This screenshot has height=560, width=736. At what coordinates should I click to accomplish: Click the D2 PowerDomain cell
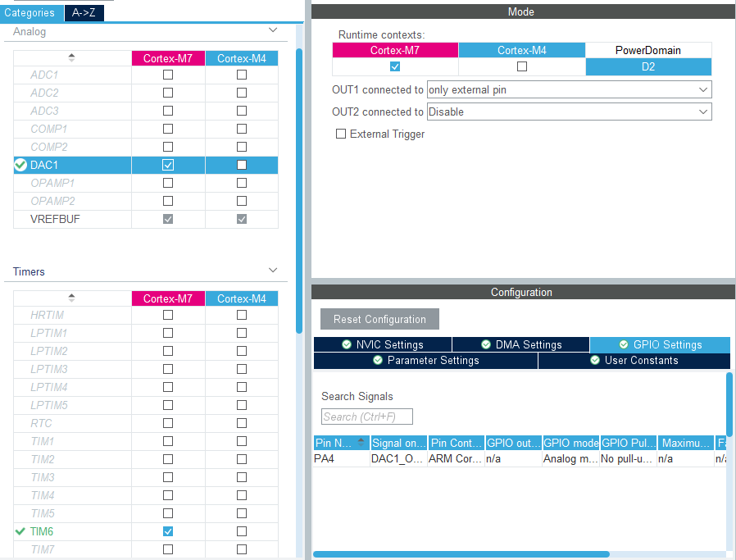pyautogui.click(x=648, y=66)
